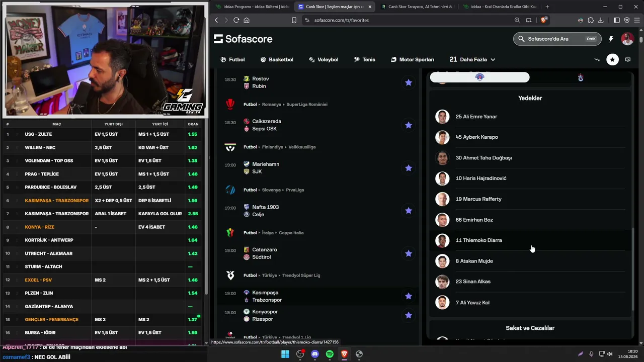Toggle favorite star for Konyaspor - Rizespor
The height and width of the screenshot is (362, 644).
coord(409,315)
